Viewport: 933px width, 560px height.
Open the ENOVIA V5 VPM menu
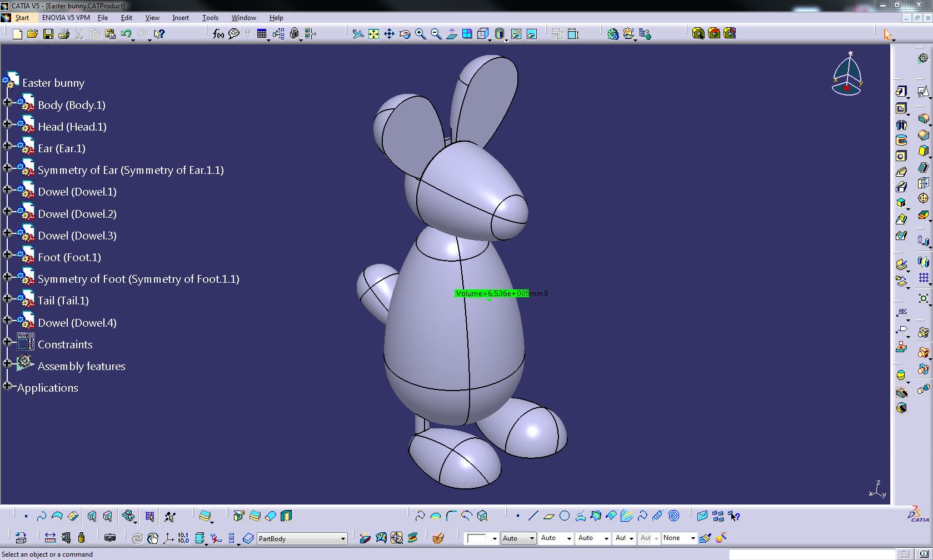point(66,18)
